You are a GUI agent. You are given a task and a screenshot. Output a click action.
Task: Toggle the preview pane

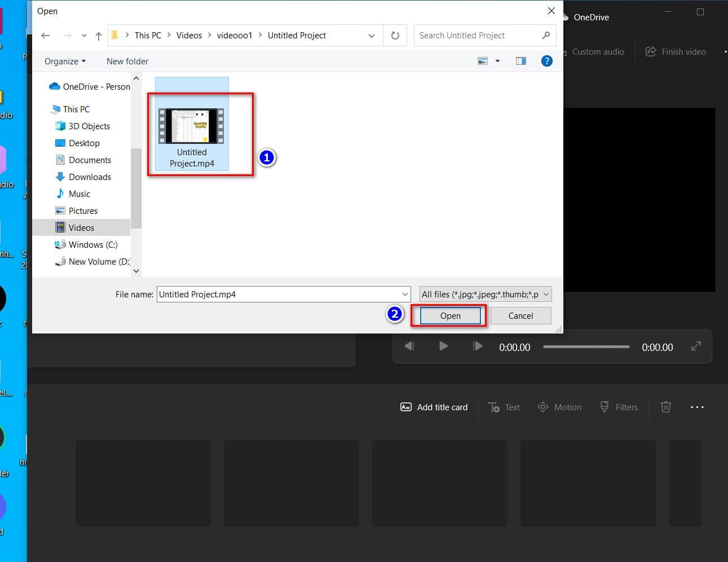tap(521, 61)
